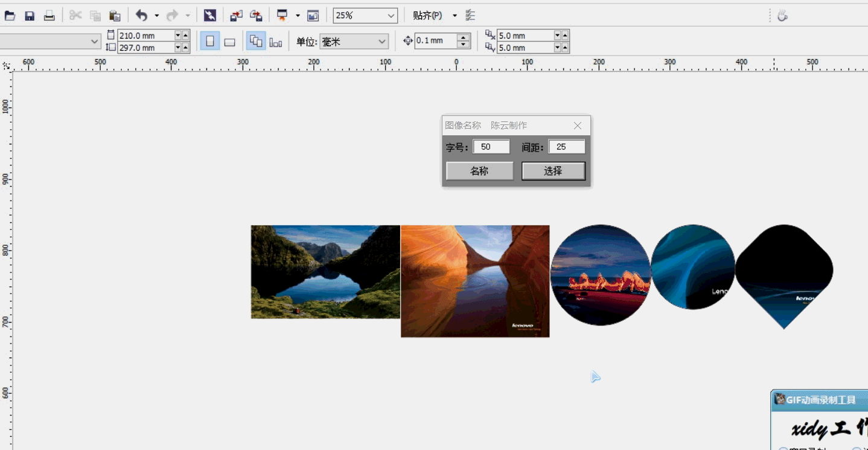Open the 单位 毫米 units dropdown
The image size is (868, 450).
tap(382, 41)
